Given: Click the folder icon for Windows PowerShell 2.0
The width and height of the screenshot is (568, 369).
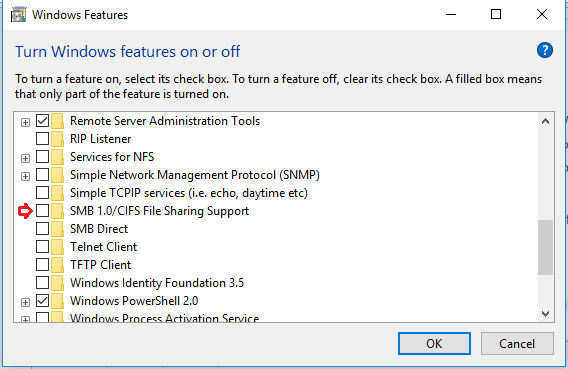Looking at the screenshot, I should click(57, 301).
